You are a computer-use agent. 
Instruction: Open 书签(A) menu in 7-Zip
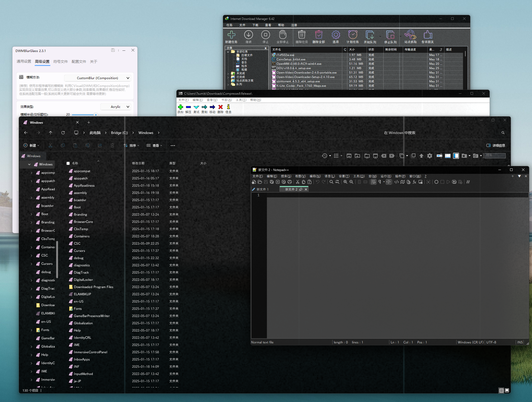(x=227, y=100)
